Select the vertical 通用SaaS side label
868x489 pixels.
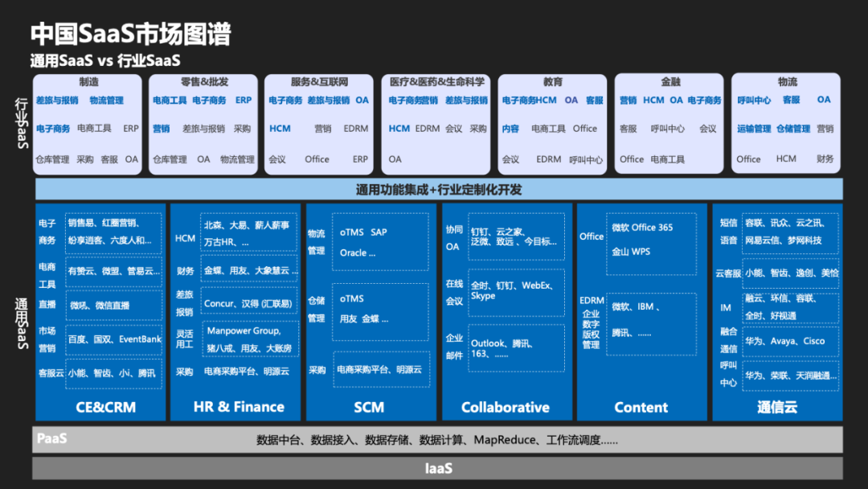click(21, 323)
